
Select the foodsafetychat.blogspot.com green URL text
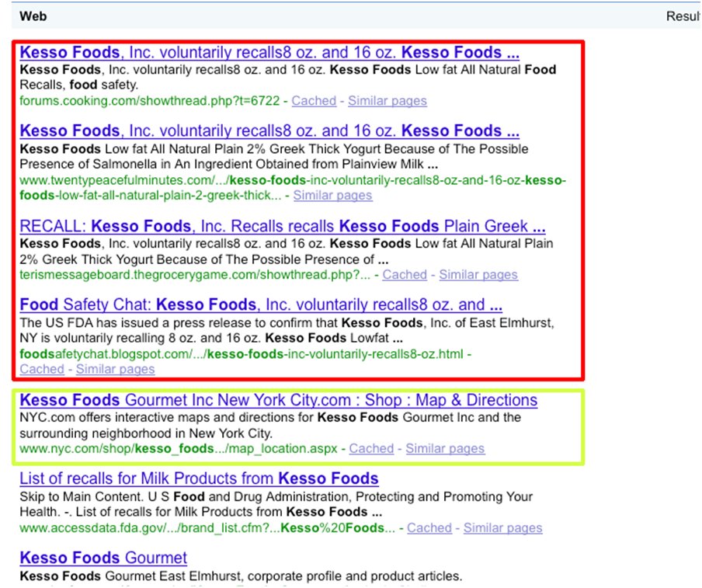click(x=242, y=354)
